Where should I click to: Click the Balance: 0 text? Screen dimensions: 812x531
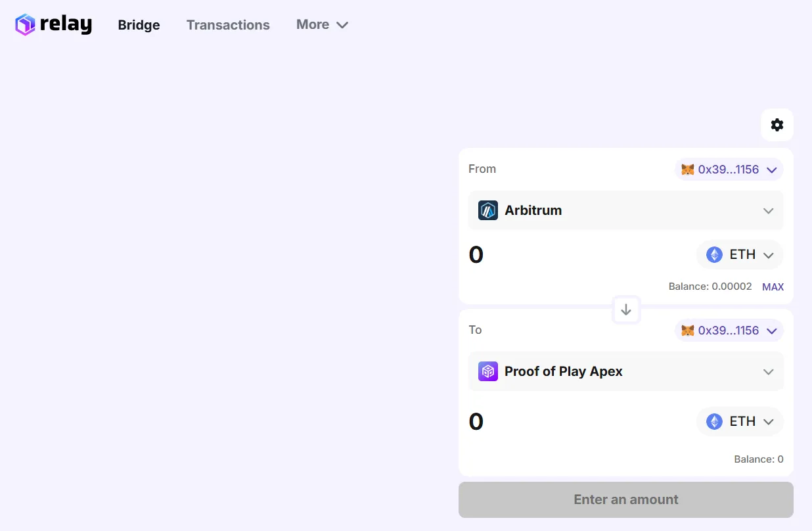click(x=759, y=459)
